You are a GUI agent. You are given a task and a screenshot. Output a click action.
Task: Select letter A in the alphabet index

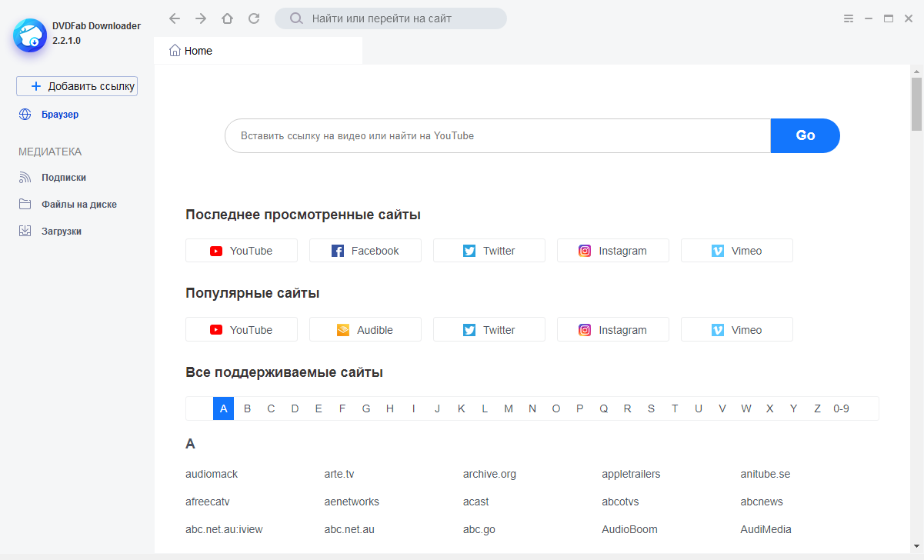(x=223, y=408)
